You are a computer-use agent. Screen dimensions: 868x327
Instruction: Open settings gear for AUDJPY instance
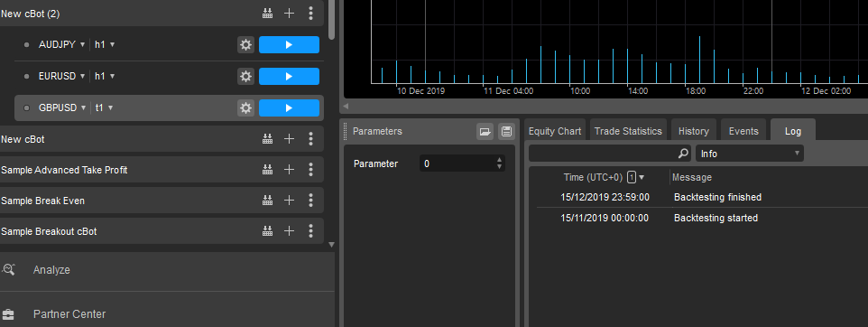coord(245,45)
